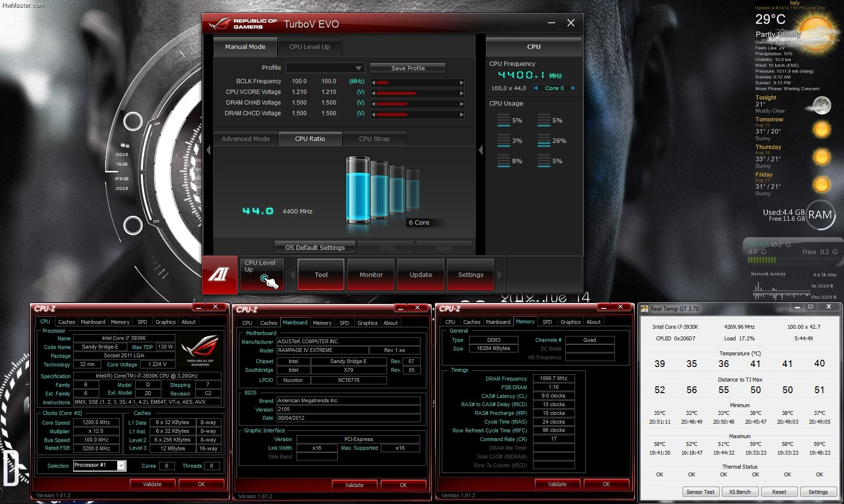Click the UP circle on desktop gadget
The image size is (844, 504).
coord(133,122)
